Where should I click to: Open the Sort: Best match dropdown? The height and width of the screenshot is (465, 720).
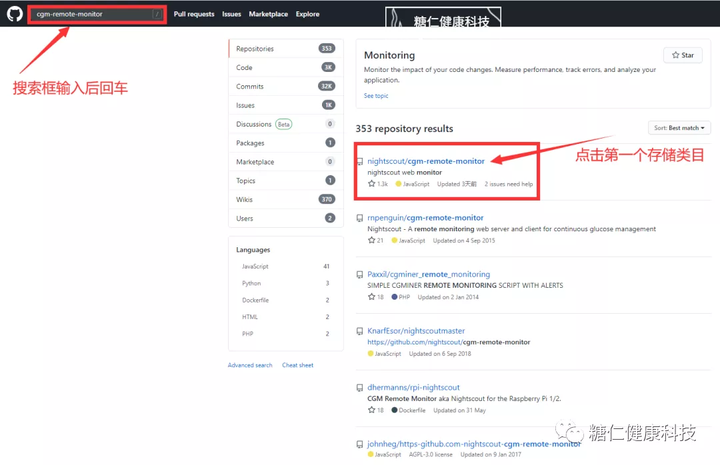coord(679,128)
